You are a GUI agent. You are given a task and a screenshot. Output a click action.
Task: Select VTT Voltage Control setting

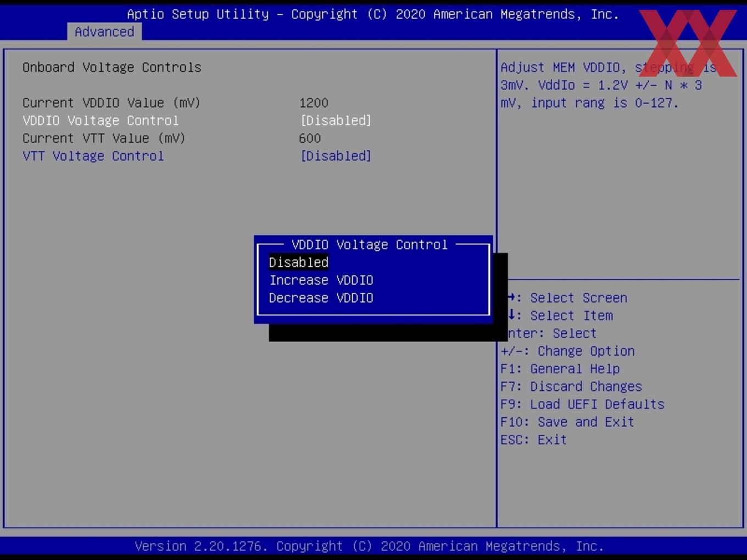click(93, 156)
